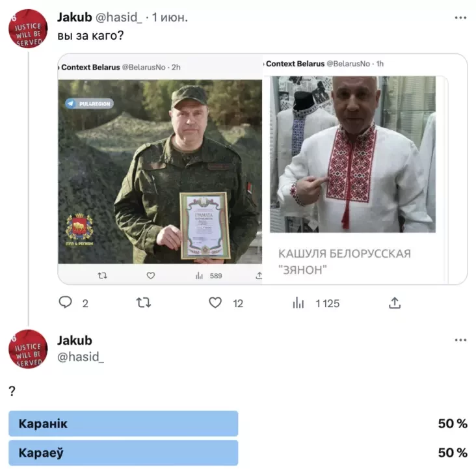Open the embroidered shirt photo
Image resolution: width=476 pixels, height=473 pixels.
click(x=352, y=154)
